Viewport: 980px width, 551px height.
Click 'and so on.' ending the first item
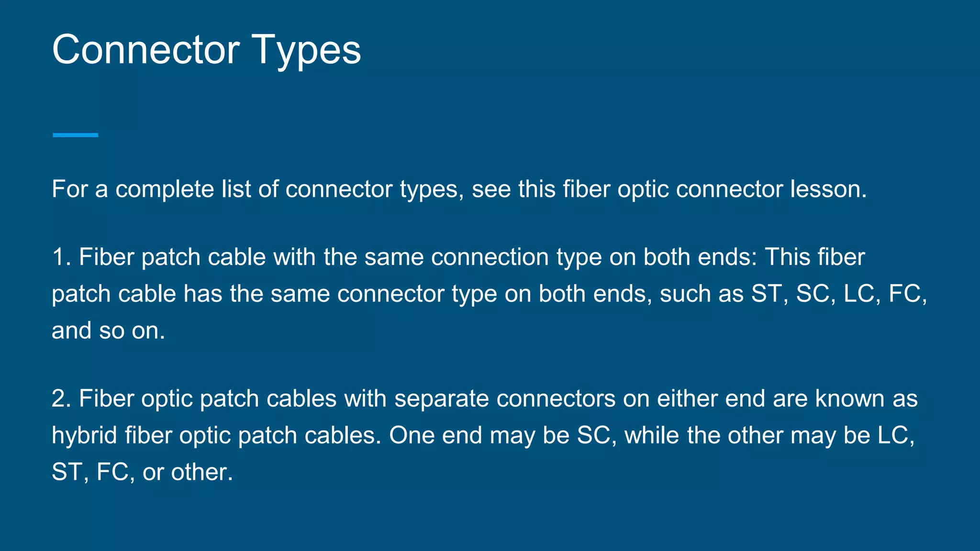pyautogui.click(x=109, y=331)
